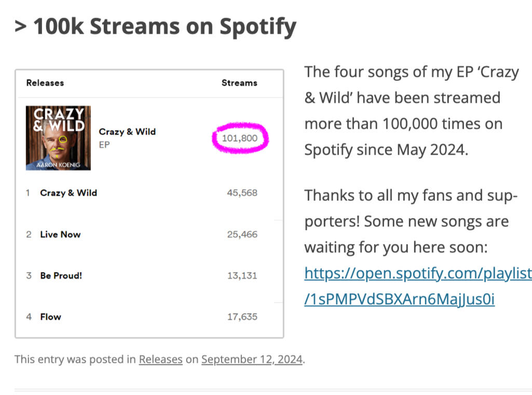The width and height of the screenshot is (532, 395).
Task: Select the Be Proud! track
Action: coord(61,276)
